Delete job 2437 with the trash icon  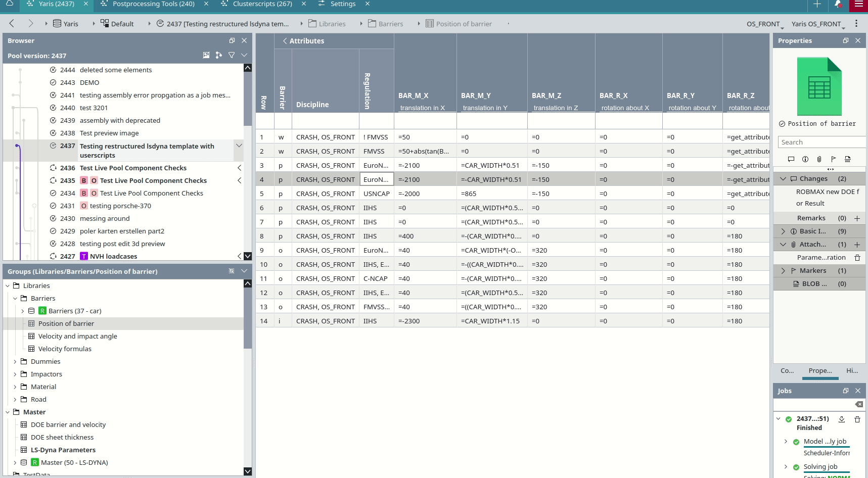pos(857,419)
